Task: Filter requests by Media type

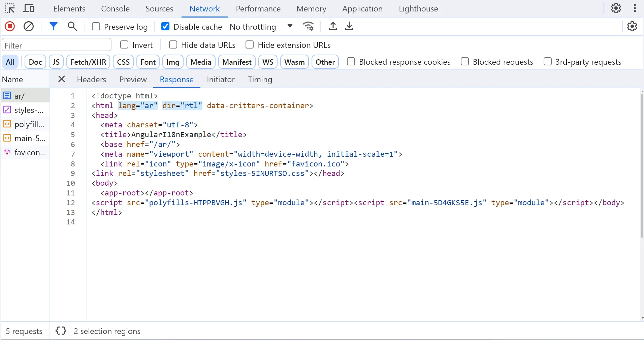Action: [201, 62]
